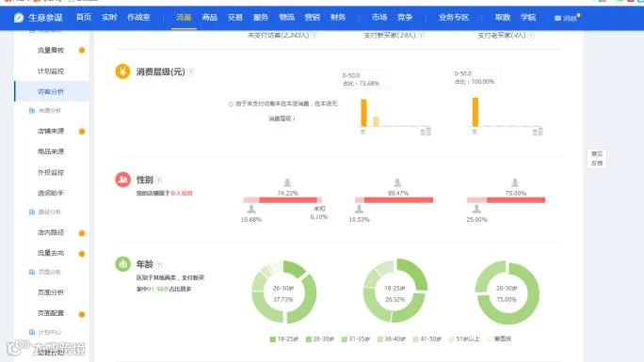
Task: Click orange dot next to 流量去向
Action: [82, 253]
